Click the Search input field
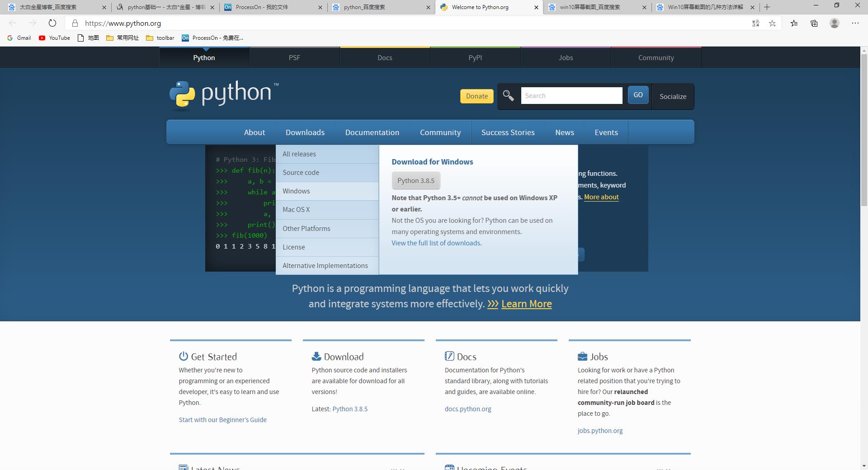The image size is (868, 470). pos(571,96)
